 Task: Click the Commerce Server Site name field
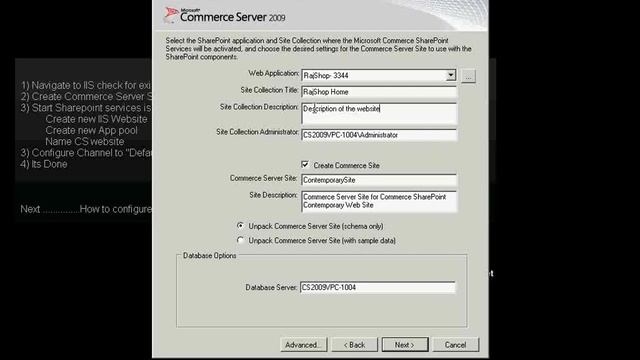[x=379, y=180]
